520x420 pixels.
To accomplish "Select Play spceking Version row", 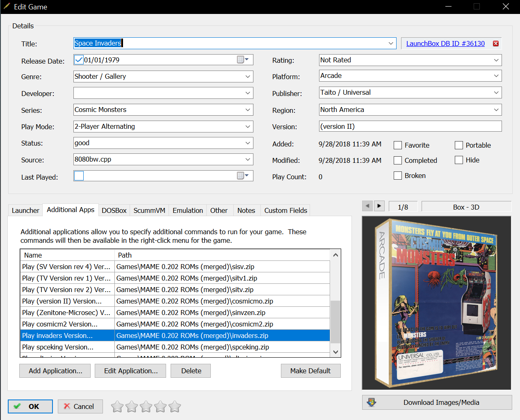I will (175, 347).
